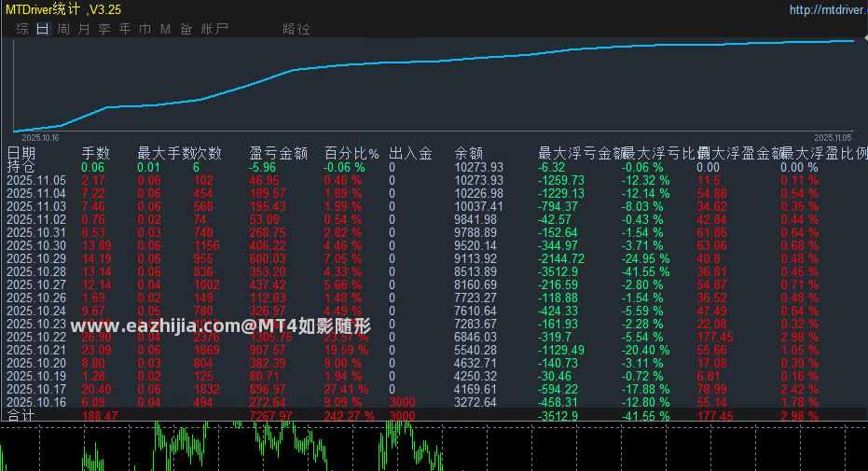Open the 路径 path tab
Screen dimensions: 868x471
pos(296,29)
